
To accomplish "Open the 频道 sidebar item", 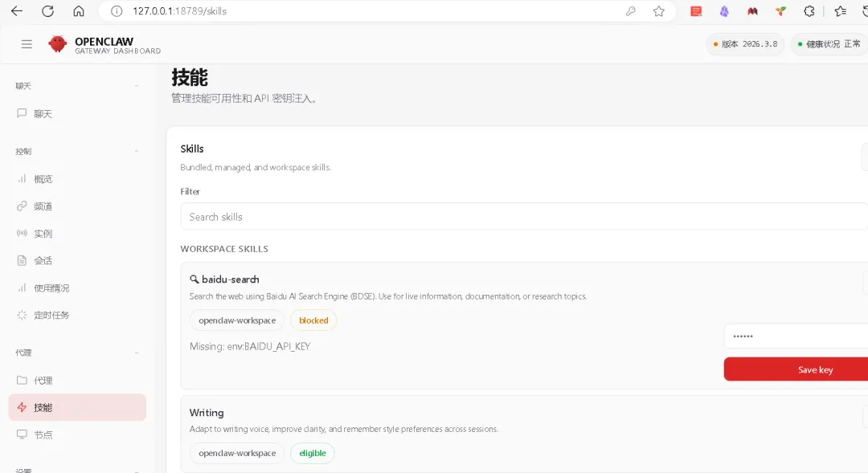I will point(43,206).
